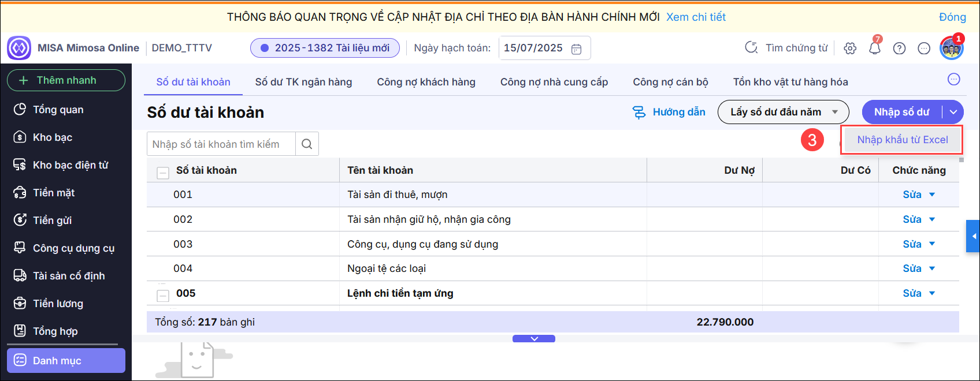The image size is (980, 381).
Task: Switch to Công nợ khách hàng tab
Action: click(x=426, y=82)
